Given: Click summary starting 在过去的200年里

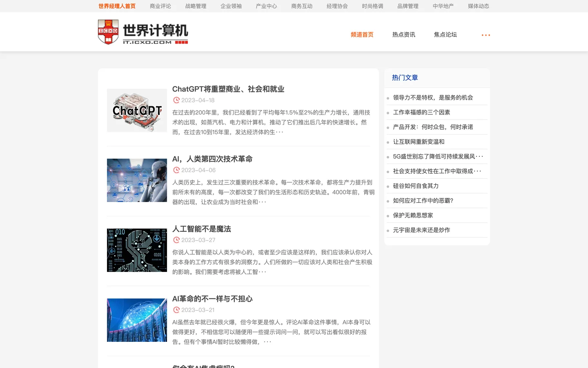Looking at the screenshot, I should 271,122.
